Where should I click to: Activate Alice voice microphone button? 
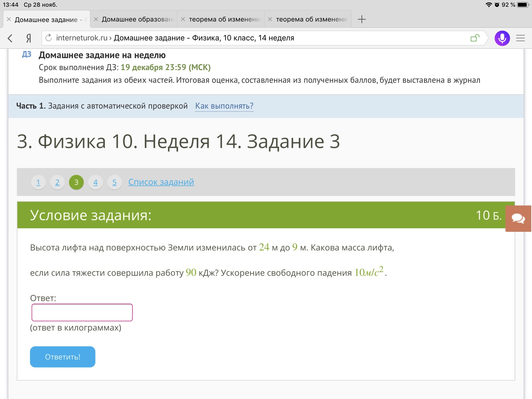pyautogui.click(x=502, y=38)
